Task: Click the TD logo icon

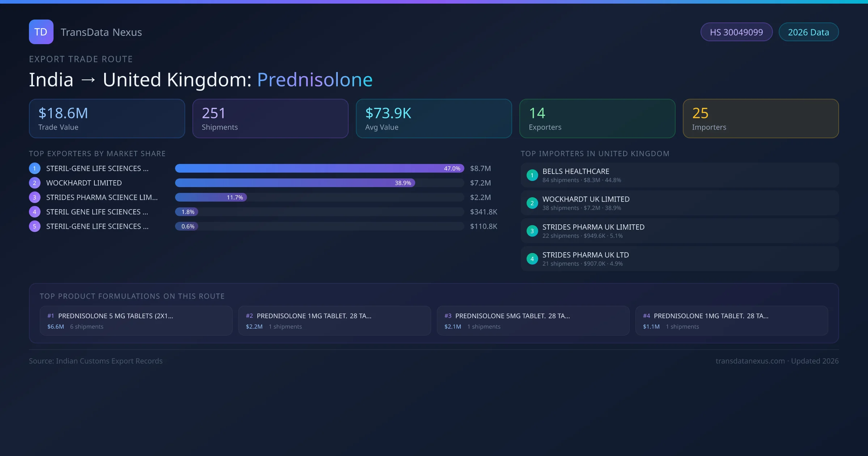Action: [x=41, y=32]
